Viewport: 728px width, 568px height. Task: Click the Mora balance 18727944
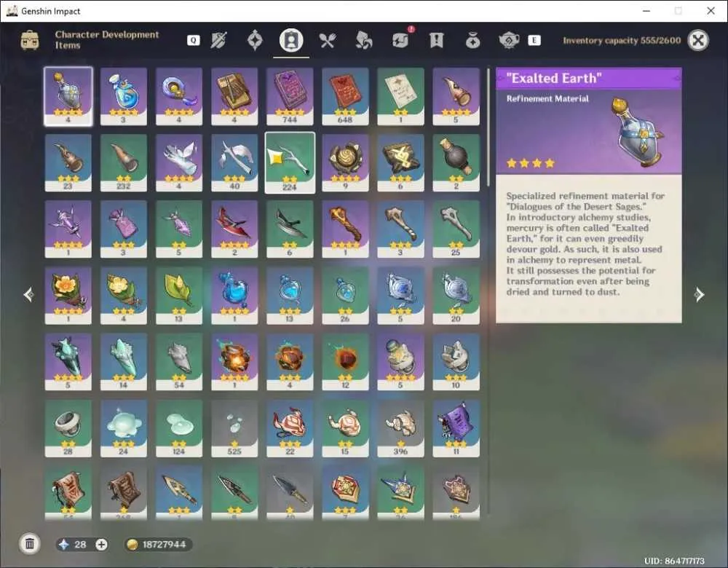point(158,544)
